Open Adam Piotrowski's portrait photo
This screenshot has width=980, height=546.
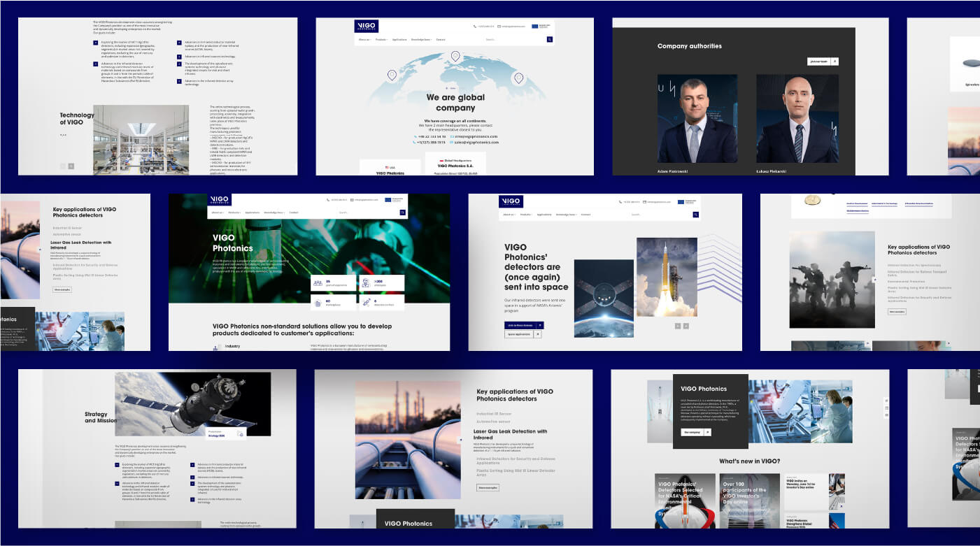tap(697, 119)
